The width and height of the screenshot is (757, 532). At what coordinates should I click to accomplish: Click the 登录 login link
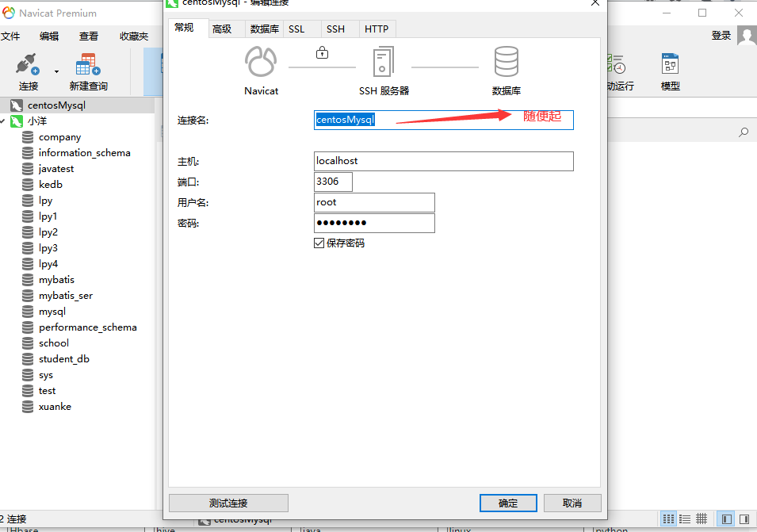click(721, 36)
